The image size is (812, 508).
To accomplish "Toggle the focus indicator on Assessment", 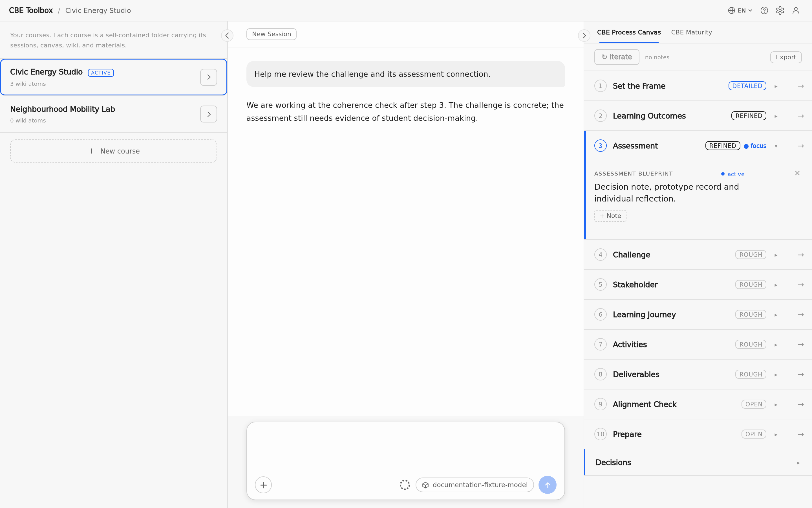I will 755,146.
